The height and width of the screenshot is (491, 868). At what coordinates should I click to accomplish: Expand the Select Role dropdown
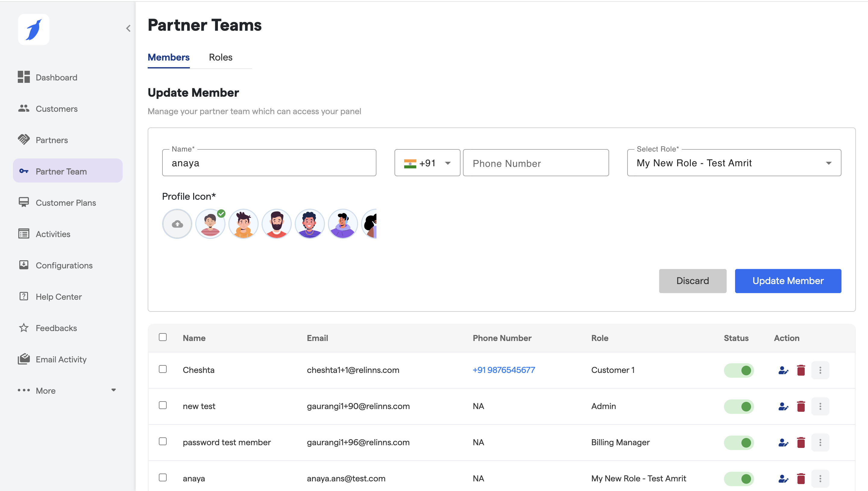tap(734, 163)
